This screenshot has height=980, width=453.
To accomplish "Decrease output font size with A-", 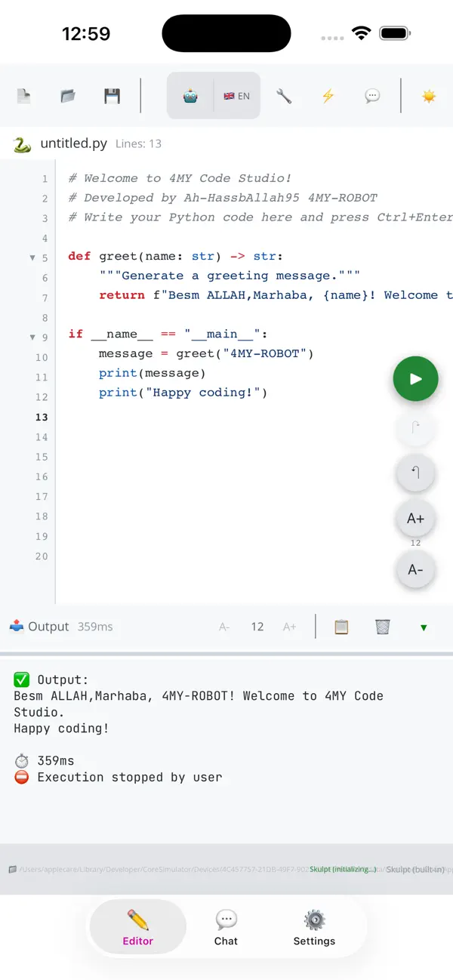I will tap(224, 627).
